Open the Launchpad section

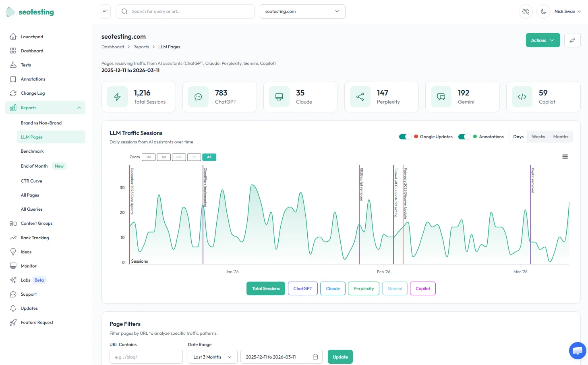pyautogui.click(x=32, y=37)
